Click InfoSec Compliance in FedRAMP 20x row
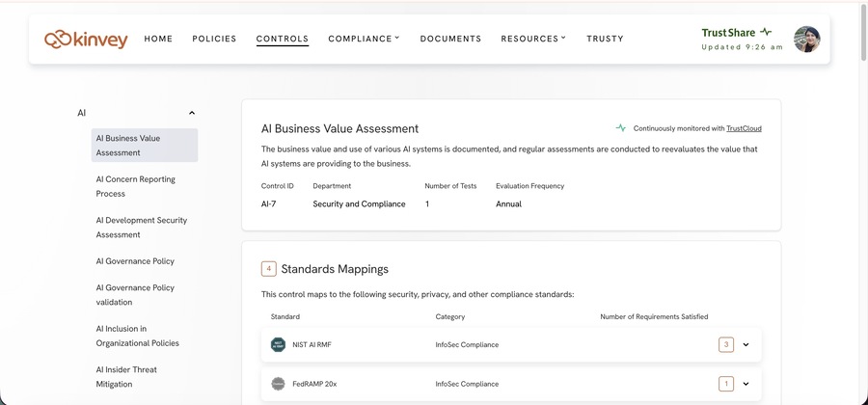 (x=467, y=384)
